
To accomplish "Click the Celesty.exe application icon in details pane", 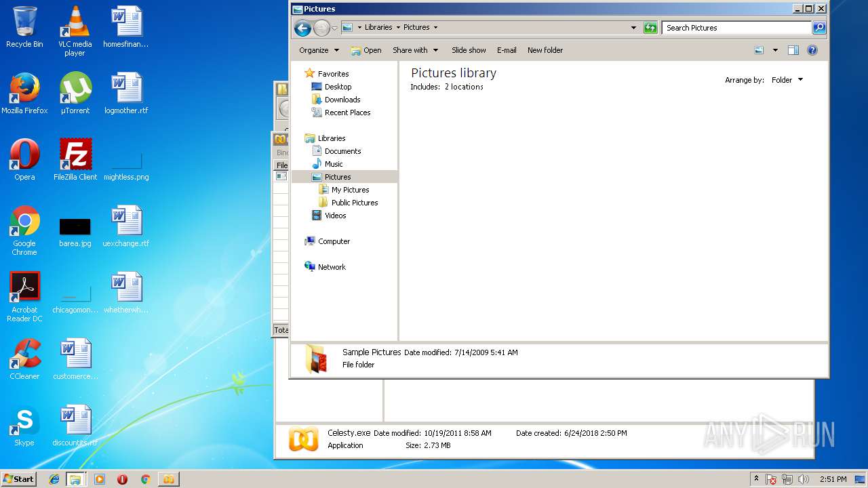I will [303, 439].
